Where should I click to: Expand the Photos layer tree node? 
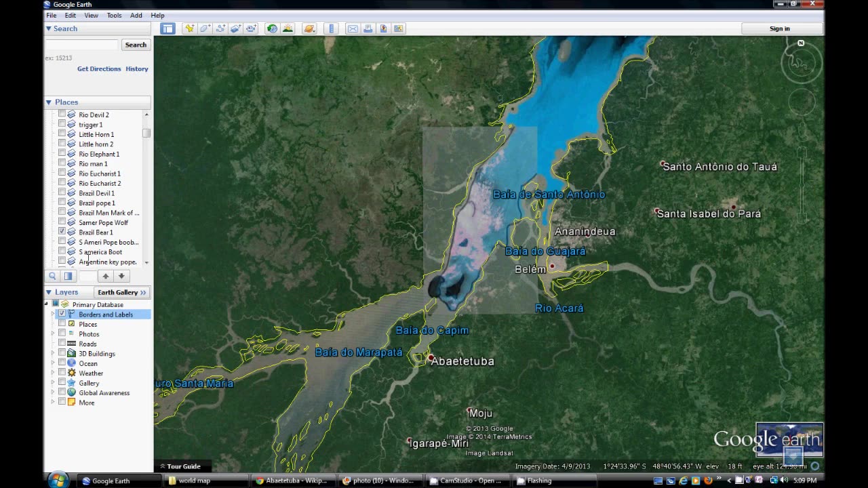pos(53,333)
